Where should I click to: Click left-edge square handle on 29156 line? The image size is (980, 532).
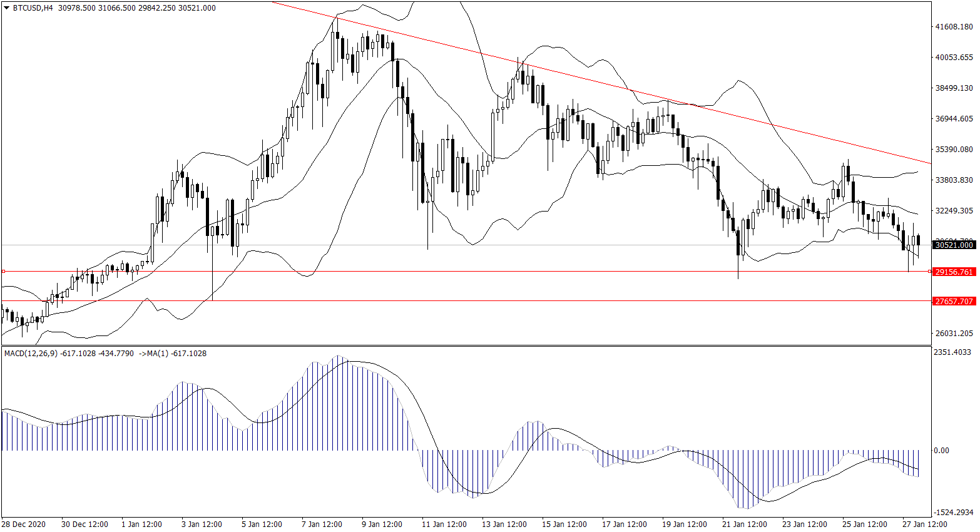pyautogui.click(x=3, y=271)
